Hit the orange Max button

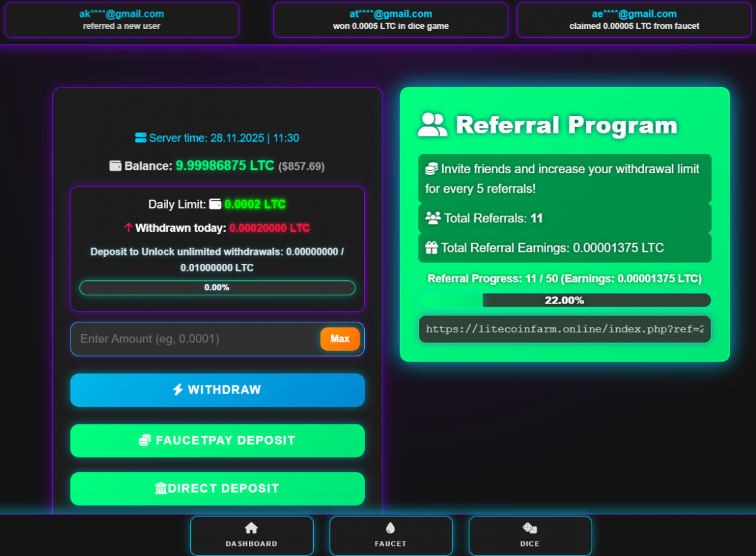click(340, 339)
